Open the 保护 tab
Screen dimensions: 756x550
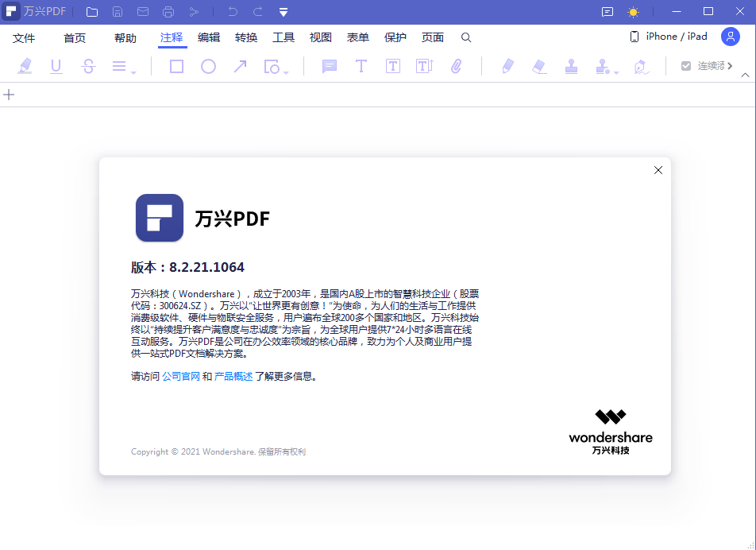coord(395,37)
